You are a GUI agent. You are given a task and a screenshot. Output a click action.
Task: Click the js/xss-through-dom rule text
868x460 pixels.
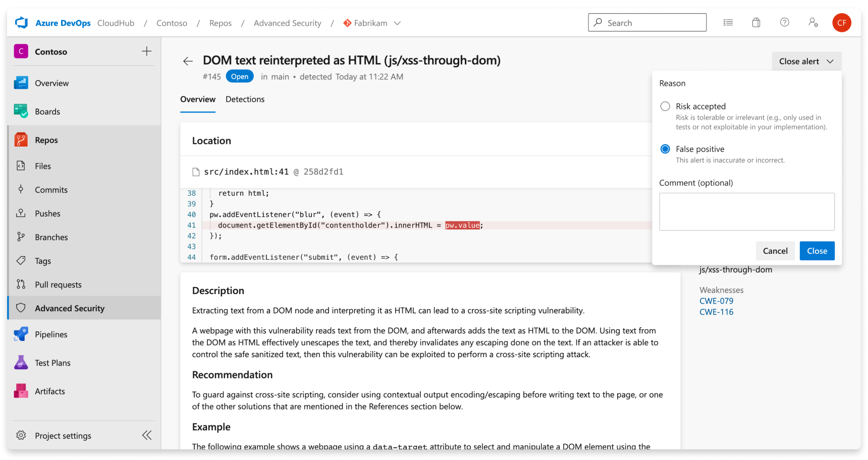pos(736,269)
